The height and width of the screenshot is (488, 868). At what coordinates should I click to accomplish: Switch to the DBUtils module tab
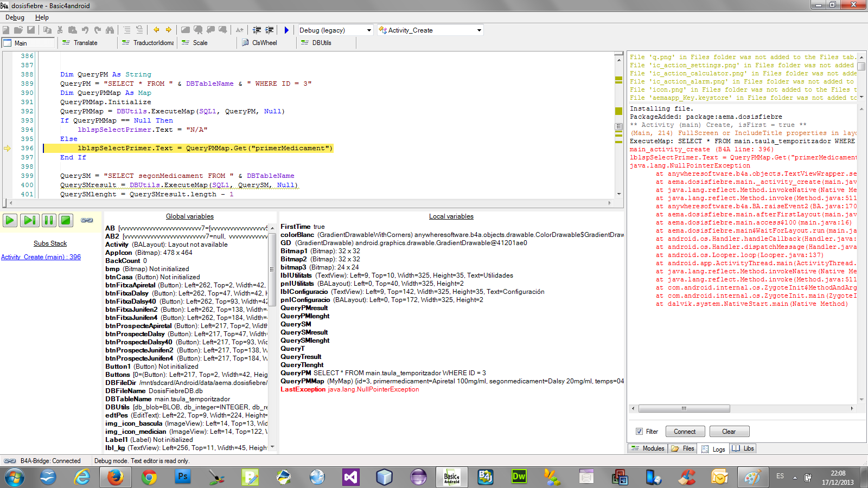321,43
